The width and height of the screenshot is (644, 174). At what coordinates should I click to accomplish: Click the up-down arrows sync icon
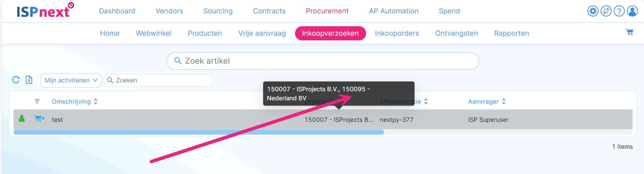pyautogui.click(x=606, y=11)
